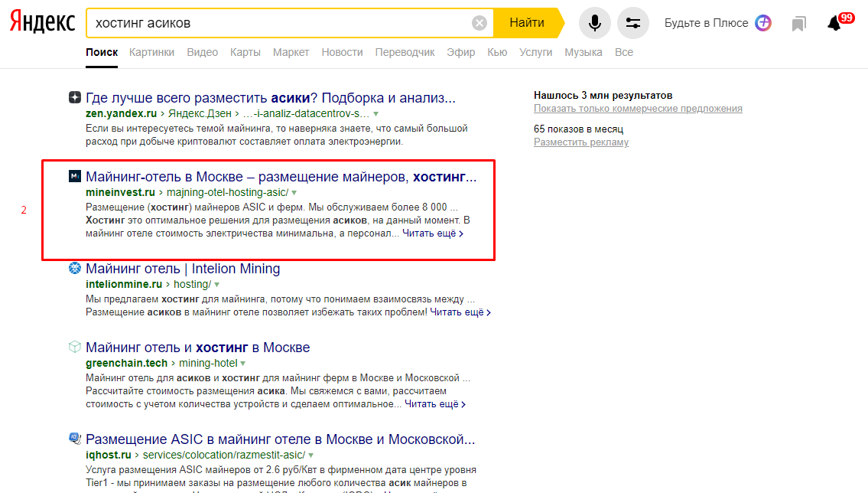This screenshot has height=493, width=868.
Task: Click the greenchain.tech green domain link
Action: (x=126, y=363)
